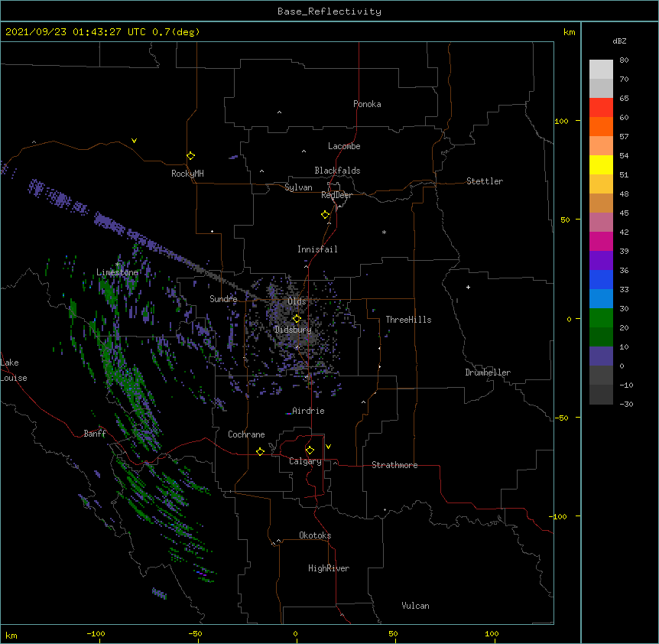
Task: Select the Sundre label
Action: [x=223, y=299]
